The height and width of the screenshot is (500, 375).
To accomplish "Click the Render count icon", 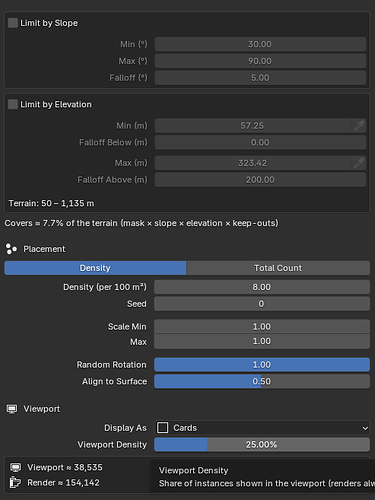I will pyautogui.click(x=15, y=482).
